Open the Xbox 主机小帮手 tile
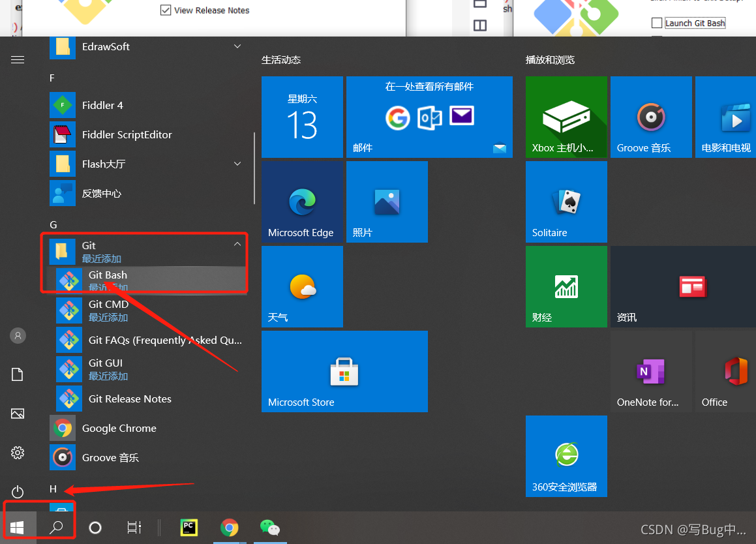Image resolution: width=756 pixels, height=544 pixels. [x=566, y=117]
